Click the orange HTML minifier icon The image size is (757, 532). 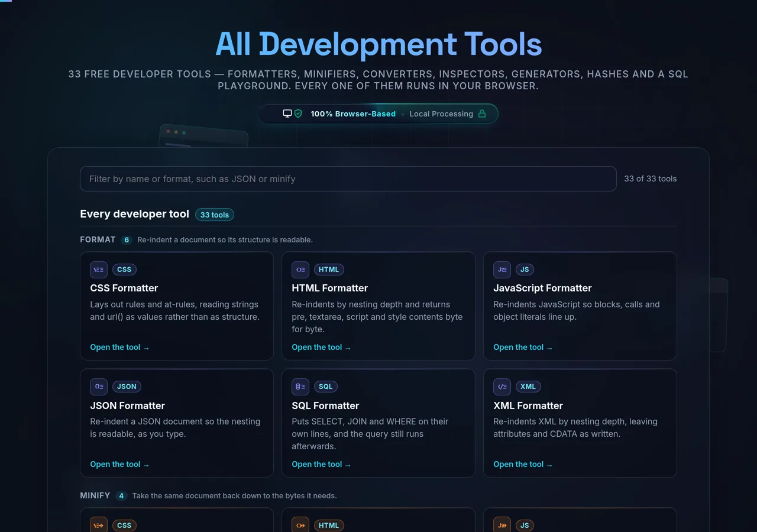click(x=300, y=525)
